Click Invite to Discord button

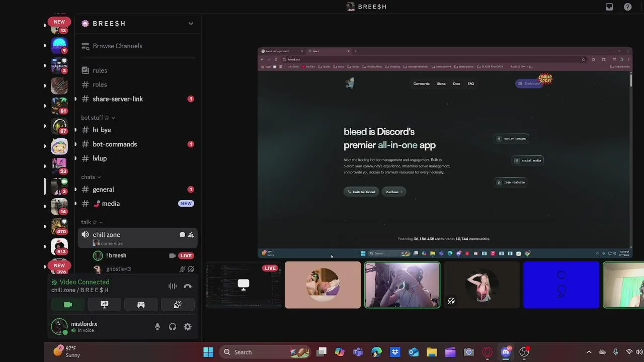362,192
